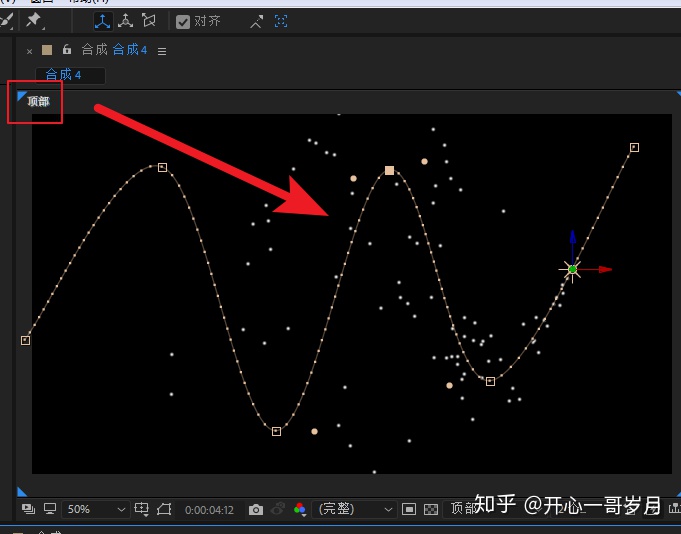Click the 顶部 view label in viewer corner
This screenshot has height=534, width=681.
coord(38,101)
